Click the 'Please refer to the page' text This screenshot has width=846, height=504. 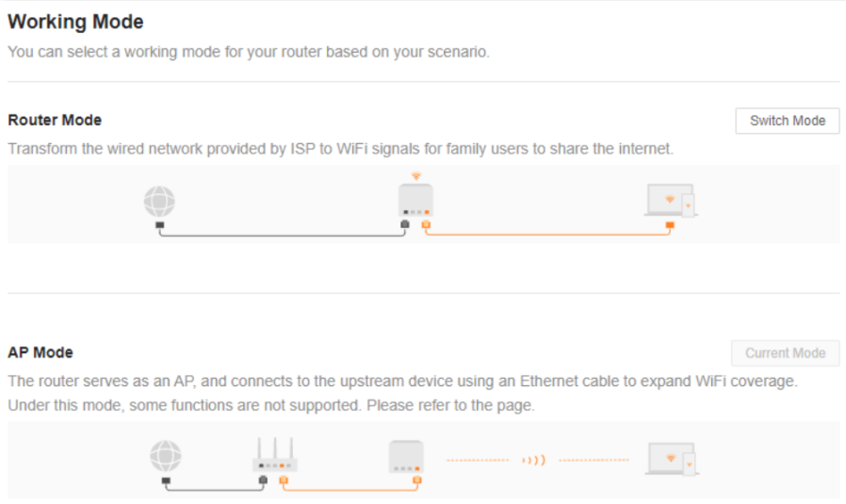click(450, 405)
